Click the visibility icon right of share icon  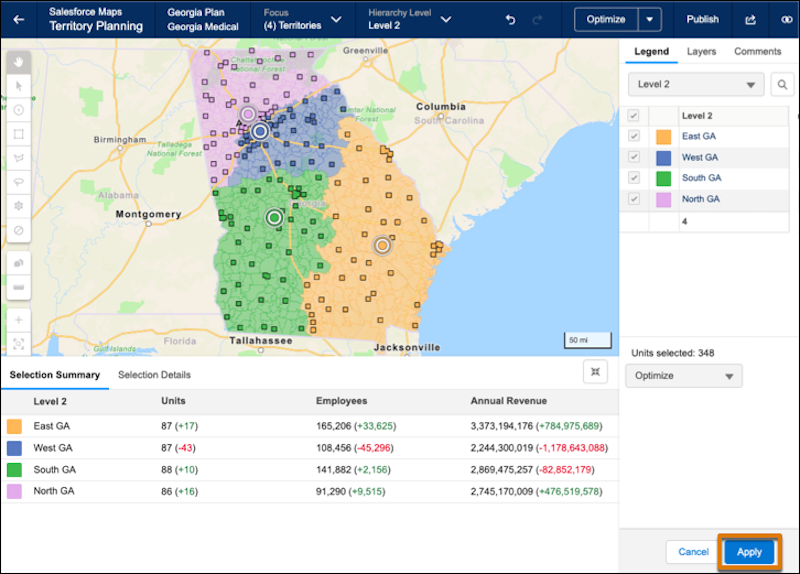click(787, 19)
